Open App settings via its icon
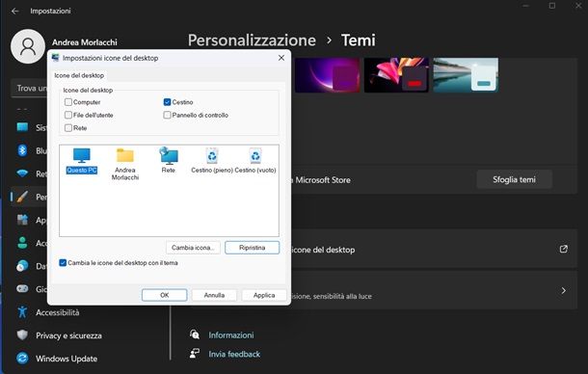588x374 pixels. pyautogui.click(x=22, y=220)
